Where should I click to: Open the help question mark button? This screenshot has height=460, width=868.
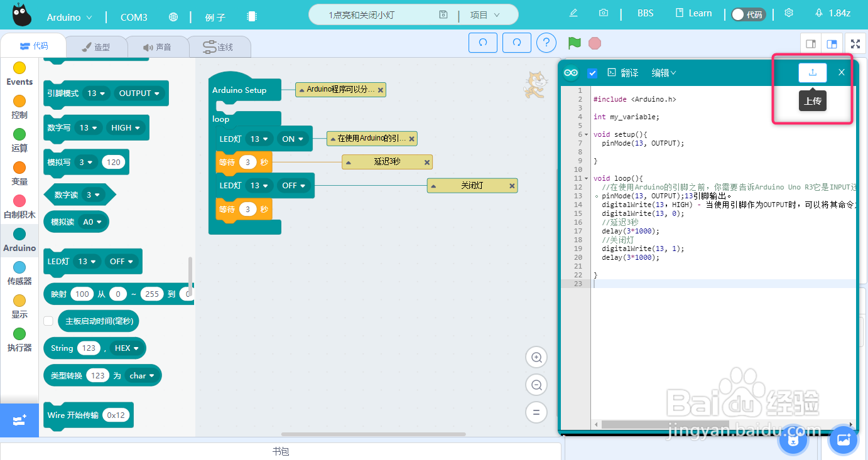tap(546, 43)
